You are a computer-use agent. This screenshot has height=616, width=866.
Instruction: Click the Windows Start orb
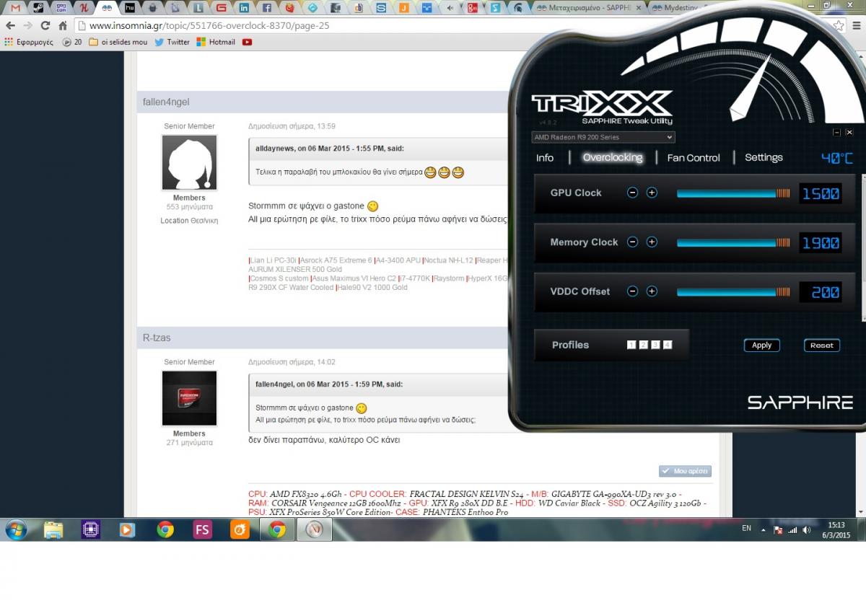point(16,530)
